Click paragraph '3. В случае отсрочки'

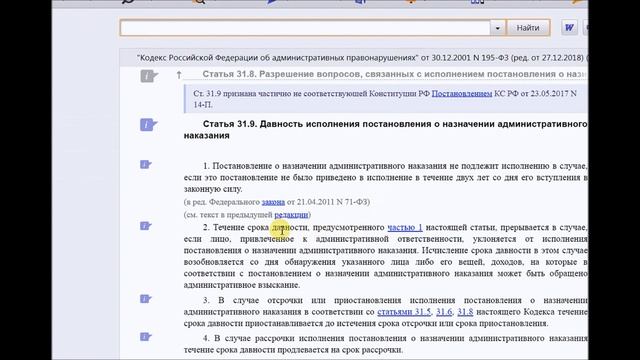pos(385,312)
